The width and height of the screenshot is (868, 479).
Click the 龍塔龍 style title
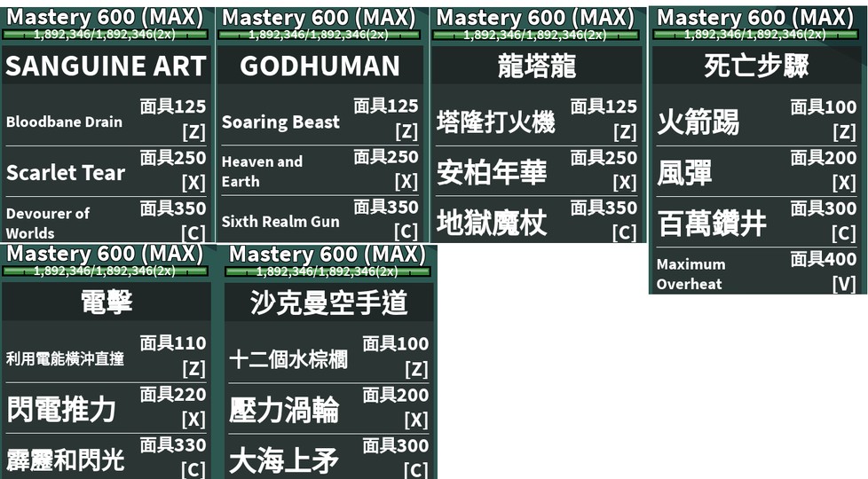[536, 67]
